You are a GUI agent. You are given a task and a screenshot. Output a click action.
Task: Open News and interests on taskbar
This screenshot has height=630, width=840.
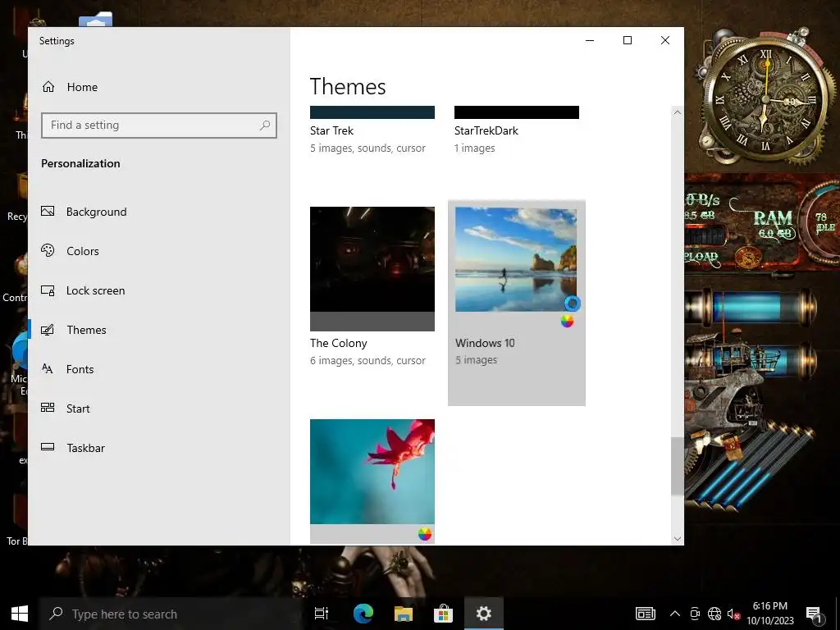point(645,614)
